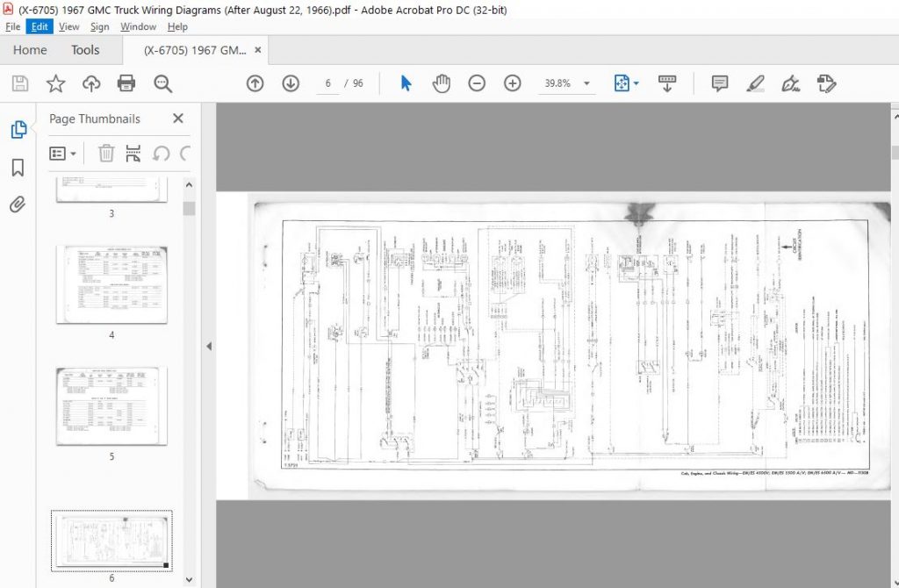This screenshot has width=899, height=588.
Task: Switch to the Tools tab
Action: click(x=85, y=50)
